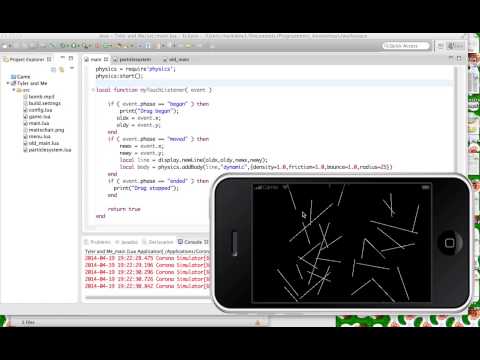This screenshot has width=480, height=360.
Task: Click the "1 item" status bar text
Action: [28, 322]
